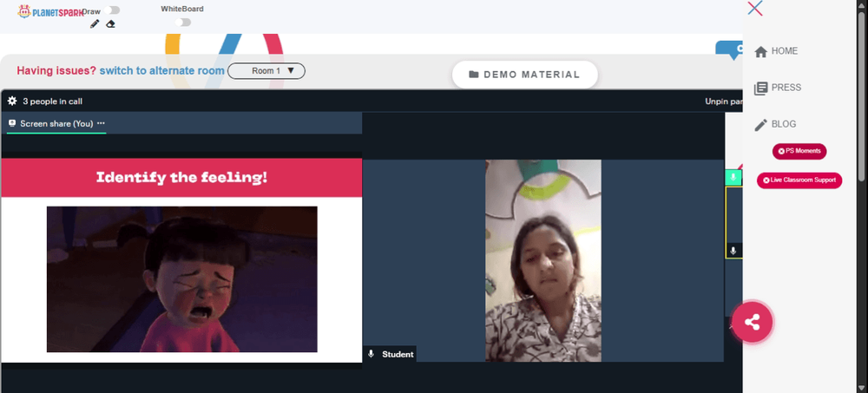Open Screen share more options ellipsis
This screenshot has width=868, height=393.
(x=101, y=123)
